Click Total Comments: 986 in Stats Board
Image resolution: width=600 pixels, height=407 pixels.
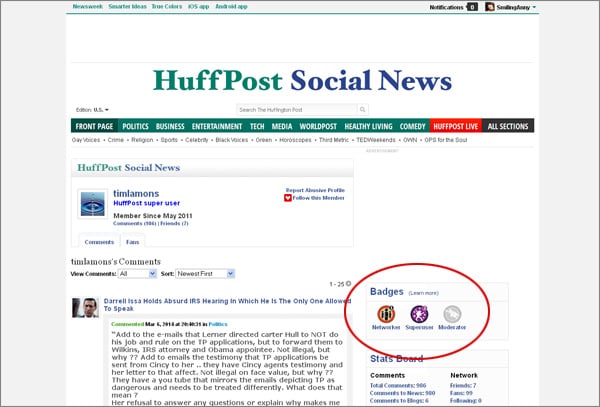[398, 386]
